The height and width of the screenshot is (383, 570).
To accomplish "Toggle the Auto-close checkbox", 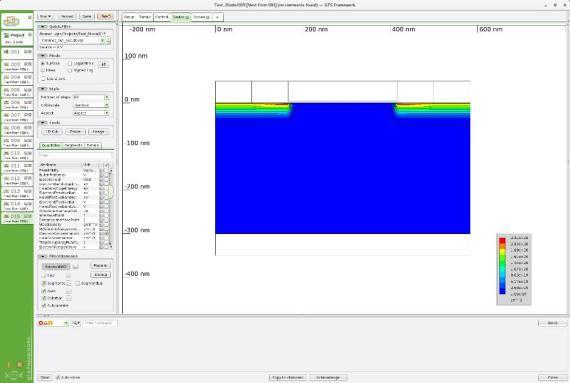I will pos(58,378).
